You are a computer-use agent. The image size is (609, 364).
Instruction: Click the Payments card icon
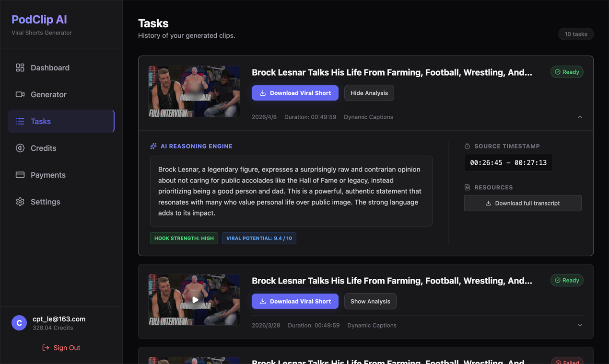20,175
